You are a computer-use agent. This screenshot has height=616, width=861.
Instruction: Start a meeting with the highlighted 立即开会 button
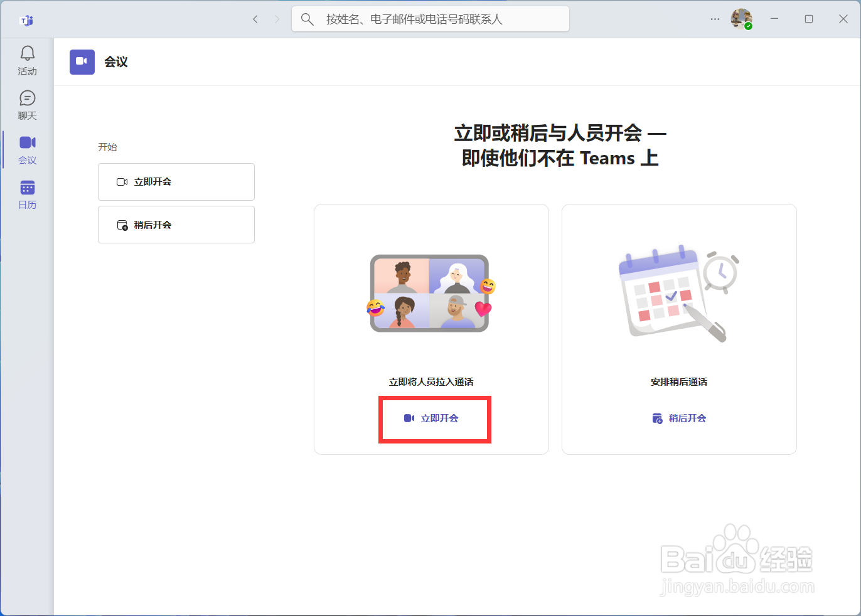[434, 419]
